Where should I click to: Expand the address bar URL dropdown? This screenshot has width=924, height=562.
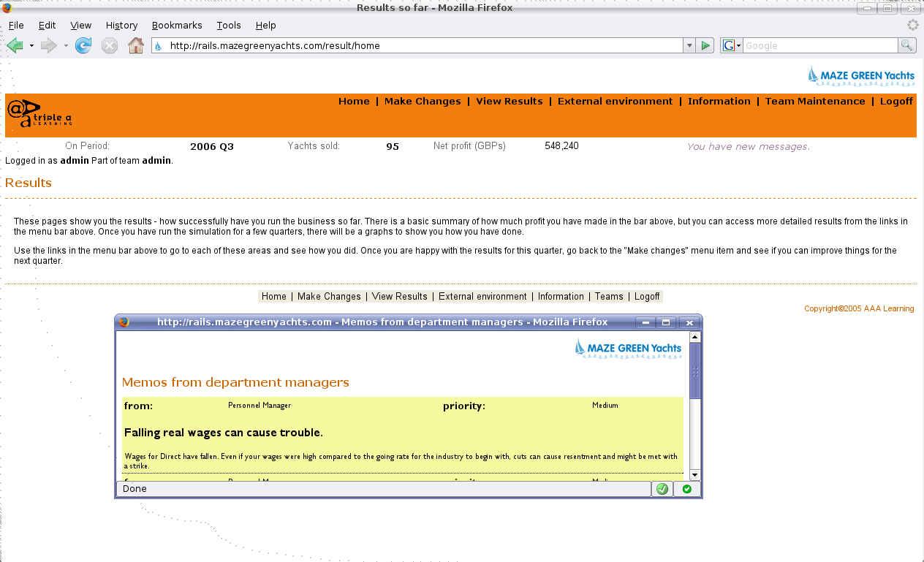click(689, 45)
